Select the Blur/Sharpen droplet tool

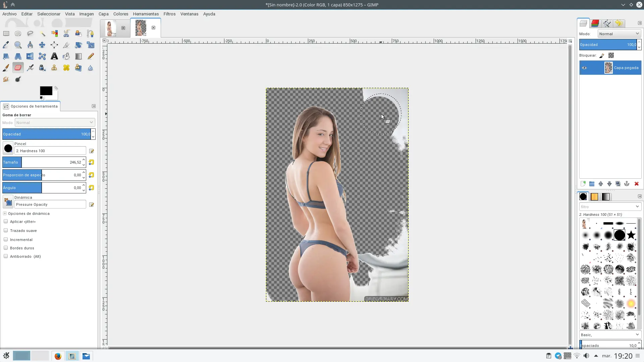coord(91,68)
